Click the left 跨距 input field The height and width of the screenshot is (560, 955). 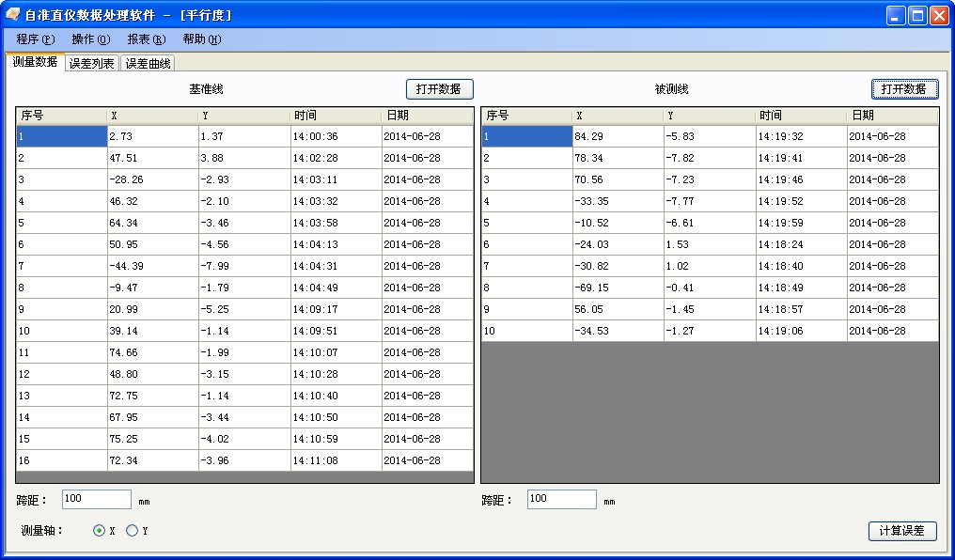click(96, 499)
